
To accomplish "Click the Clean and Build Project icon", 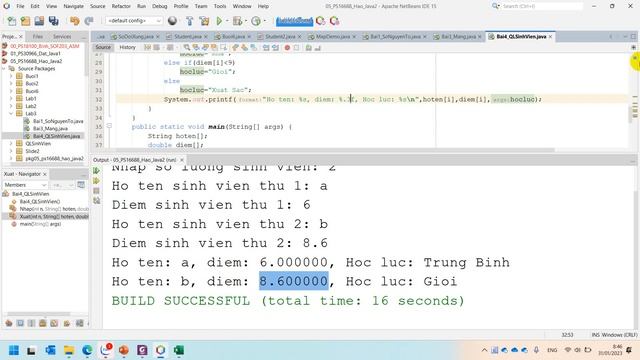I will tap(204, 21).
